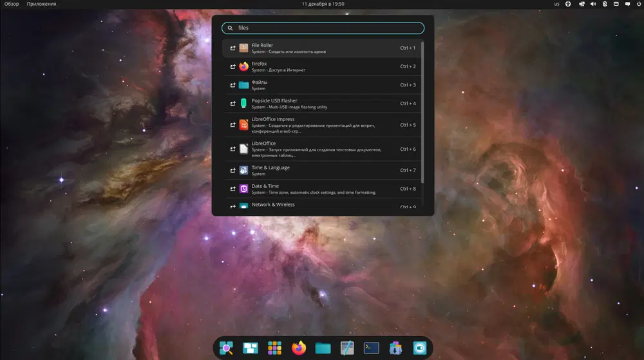
Task: Open Pop!_Shop from the dock
Action: pyautogui.click(x=395, y=348)
